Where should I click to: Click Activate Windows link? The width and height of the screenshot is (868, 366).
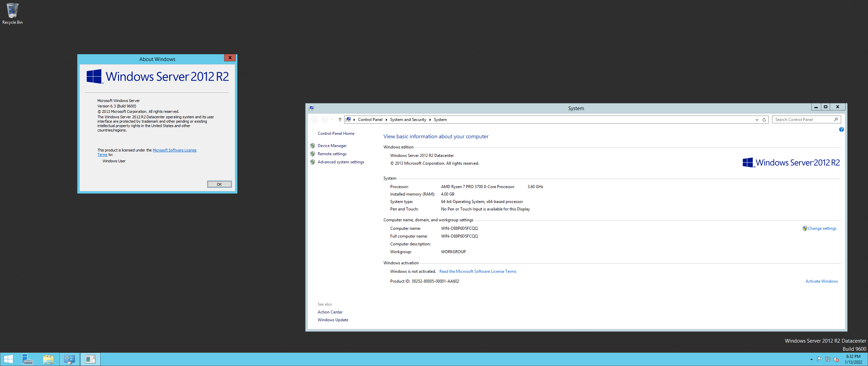click(822, 281)
